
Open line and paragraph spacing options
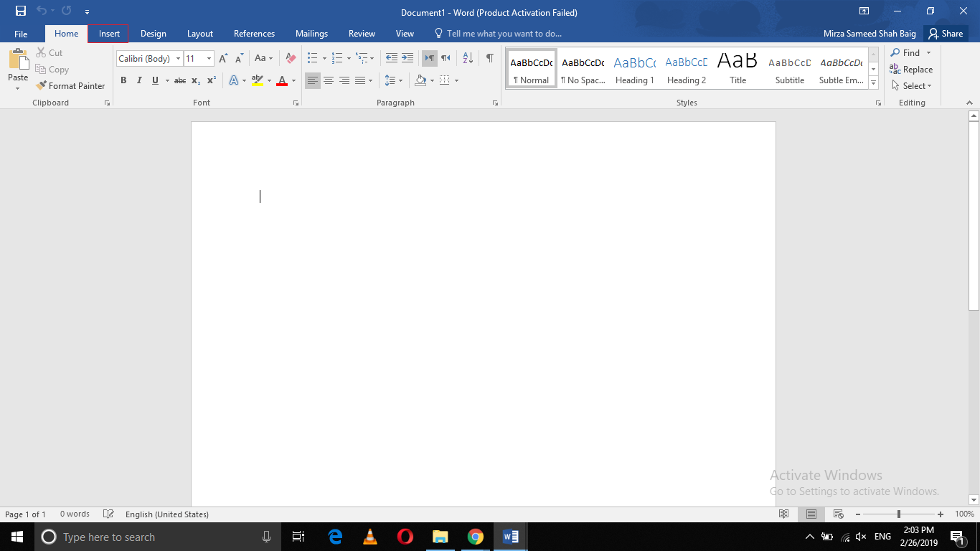coord(393,80)
